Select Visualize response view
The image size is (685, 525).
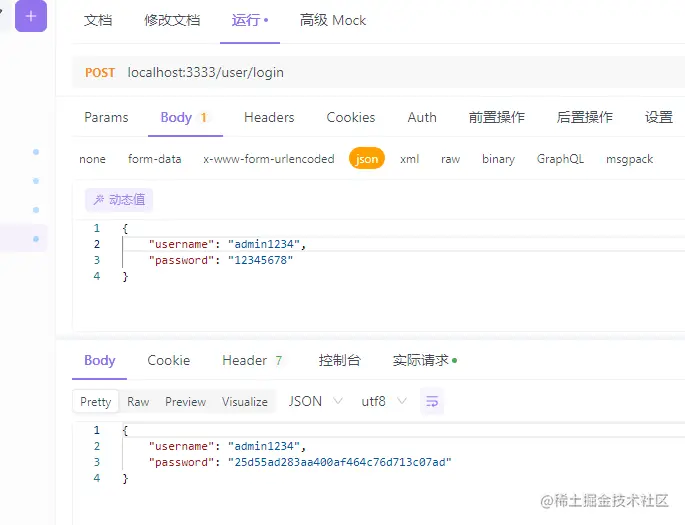click(x=245, y=401)
